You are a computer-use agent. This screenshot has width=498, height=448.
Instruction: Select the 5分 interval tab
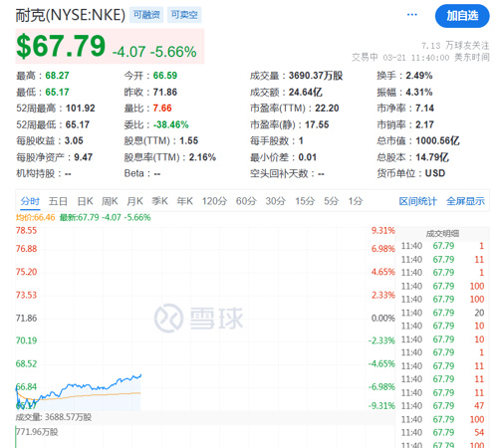pyautogui.click(x=331, y=201)
